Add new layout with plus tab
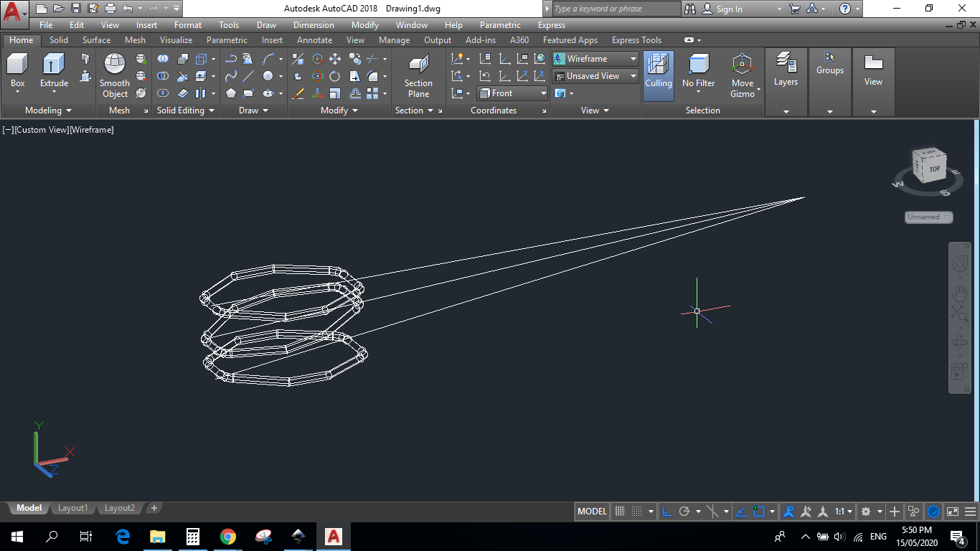The image size is (980, 551). click(154, 508)
